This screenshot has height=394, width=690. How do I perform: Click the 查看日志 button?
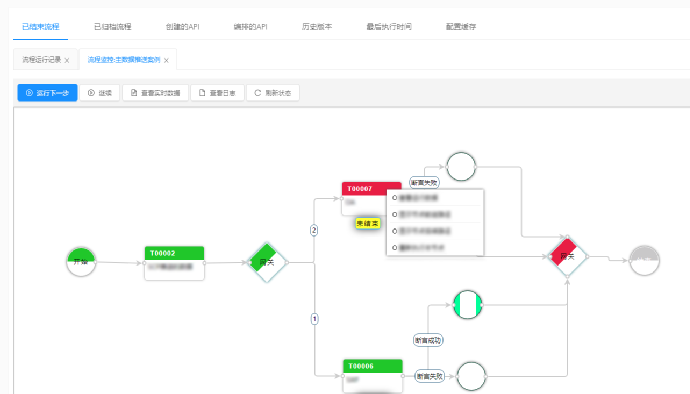217,93
